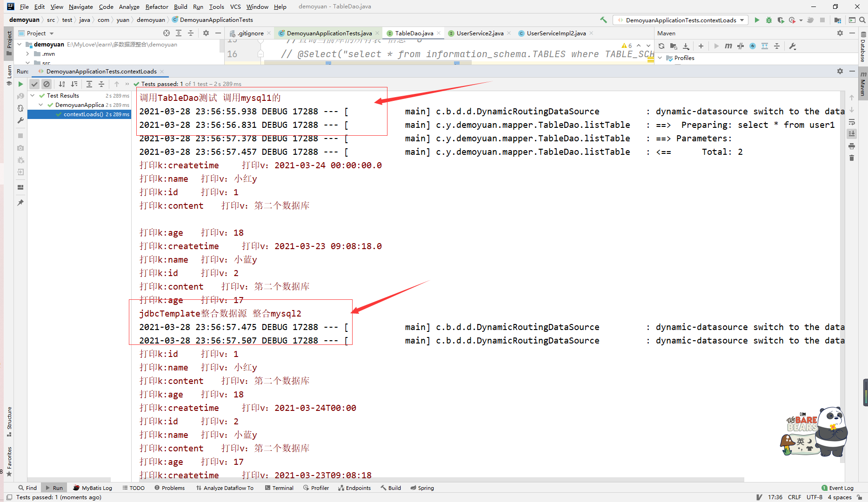This screenshot has width=868, height=502.
Task: Open the Refactor menu
Action: (157, 7)
